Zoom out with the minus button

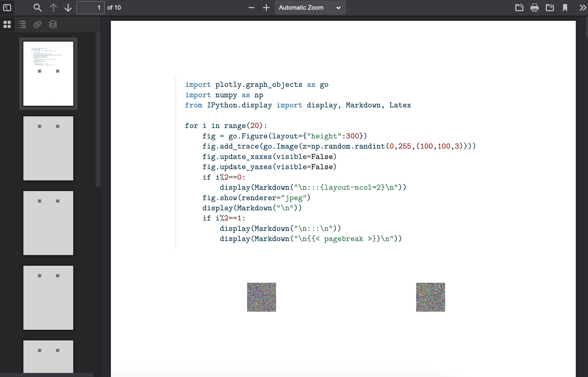tap(251, 8)
